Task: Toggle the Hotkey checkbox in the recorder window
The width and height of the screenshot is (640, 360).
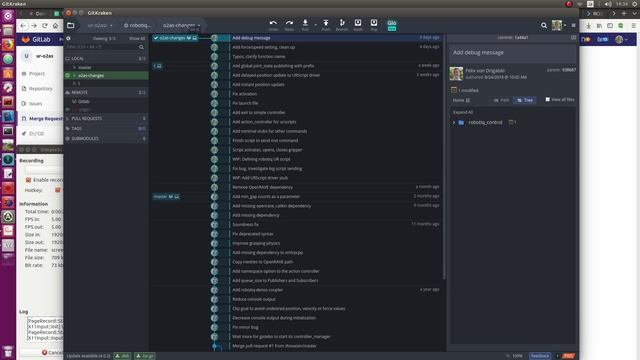Action: coord(58,190)
